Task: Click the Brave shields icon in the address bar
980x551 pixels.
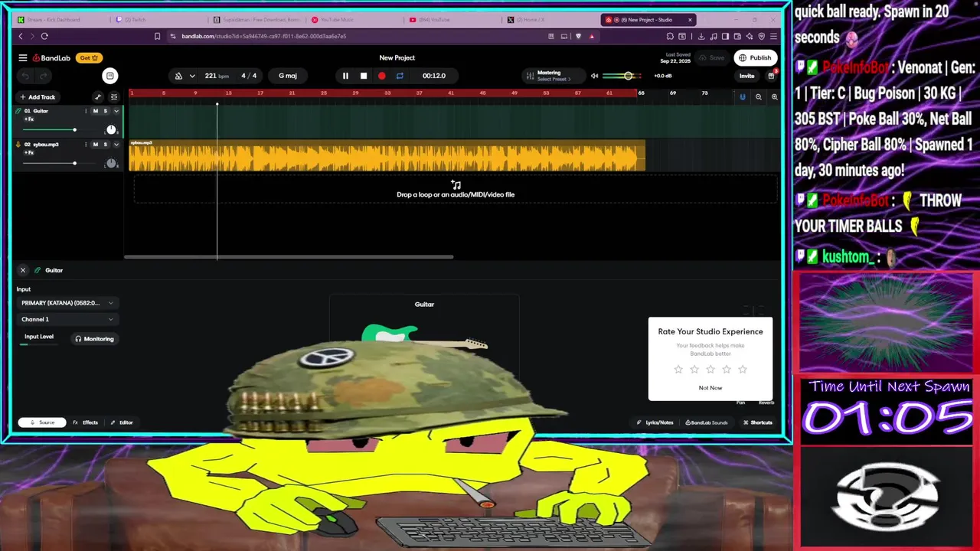Action: pyautogui.click(x=578, y=36)
